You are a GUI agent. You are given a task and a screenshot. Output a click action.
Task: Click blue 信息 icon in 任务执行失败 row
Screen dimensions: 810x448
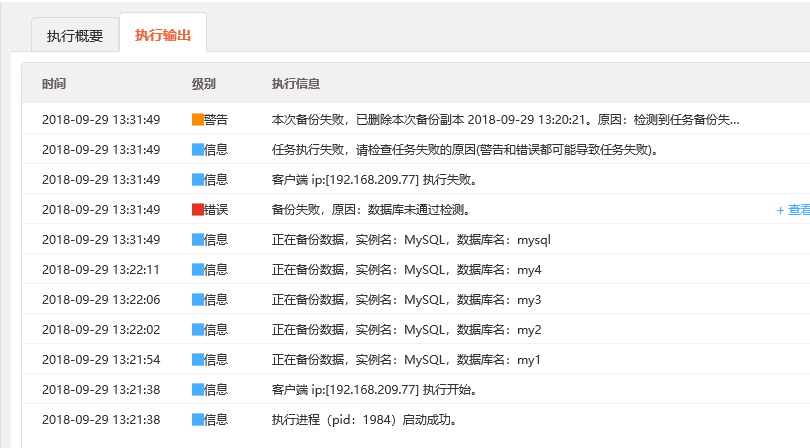(197, 150)
